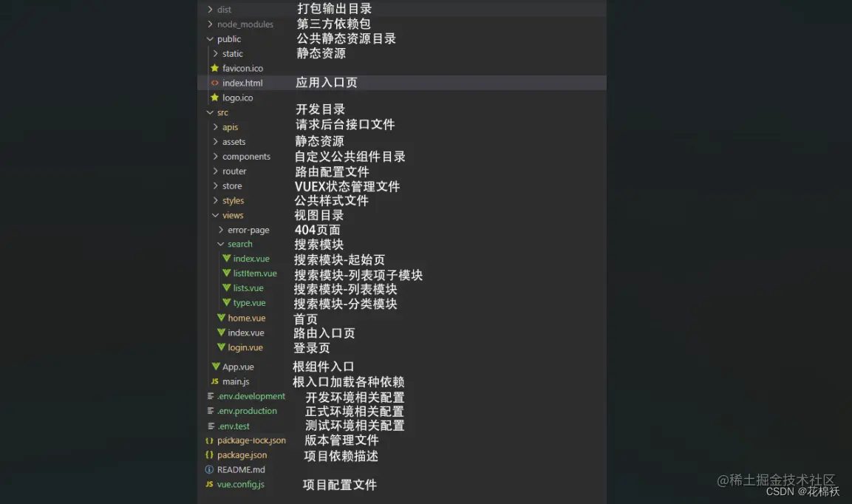The width and height of the screenshot is (852, 504).
Task: Click the braces icon of package.json
Action: tap(208, 454)
